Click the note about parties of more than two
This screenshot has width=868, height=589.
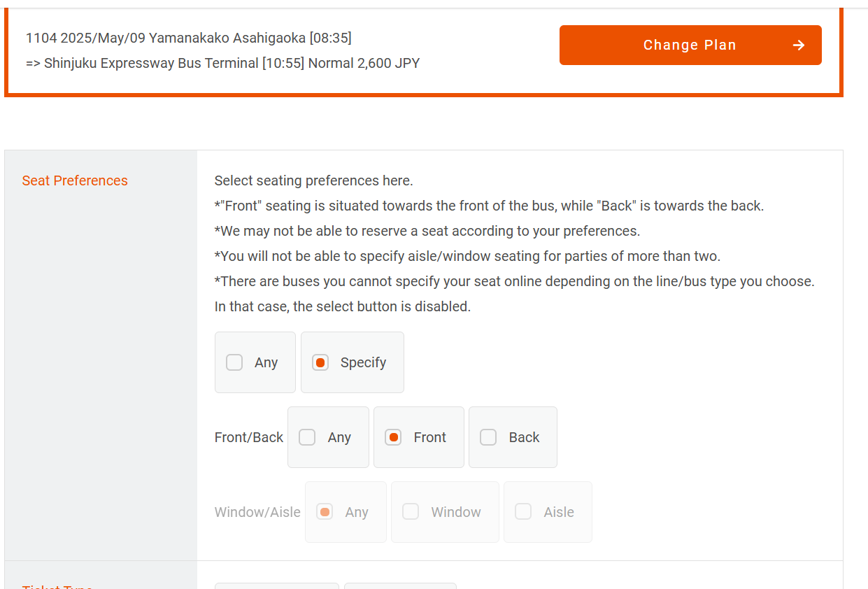pyautogui.click(x=467, y=256)
